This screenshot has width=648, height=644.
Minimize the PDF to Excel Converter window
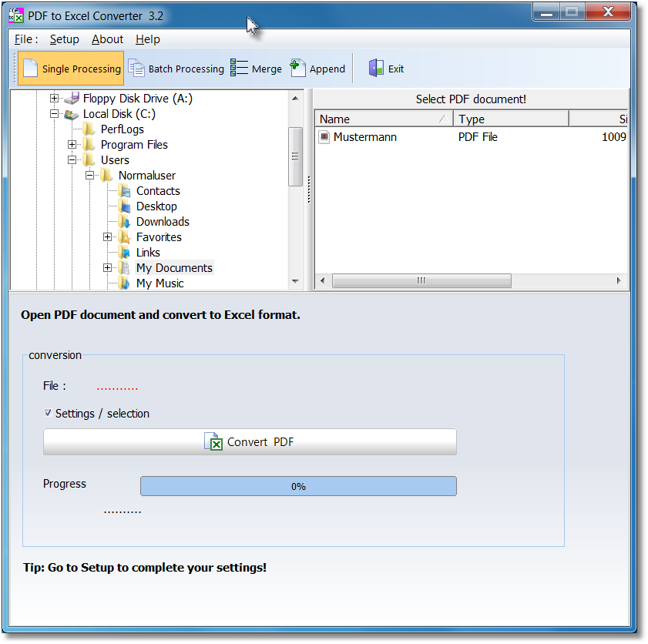[x=546, y=12]
